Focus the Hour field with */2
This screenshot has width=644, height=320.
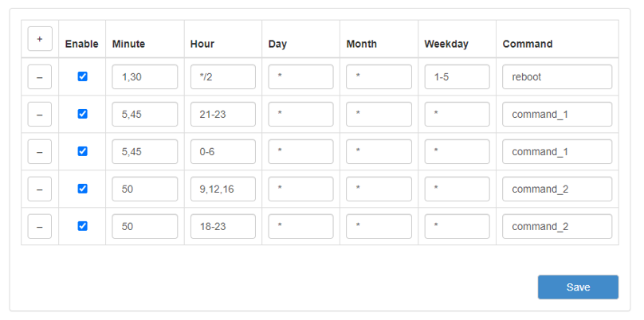point(222,77)
